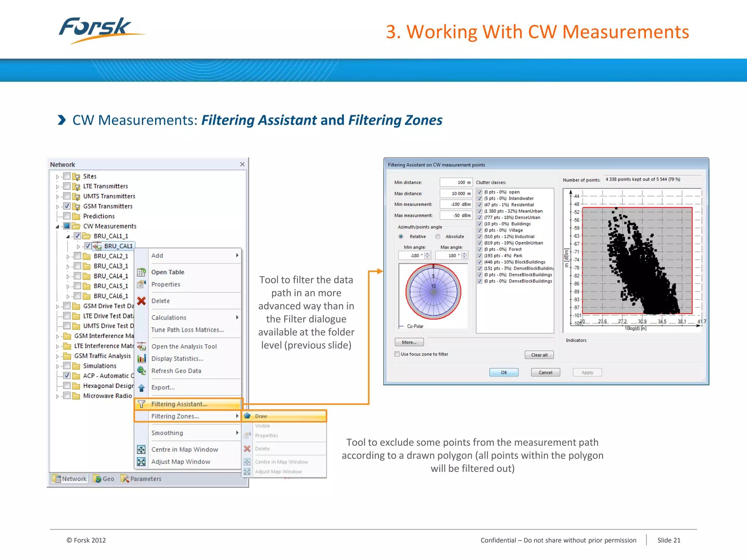Click the CW Measurements folder icon
Screen dimensions: 747x560
point(76,226)
